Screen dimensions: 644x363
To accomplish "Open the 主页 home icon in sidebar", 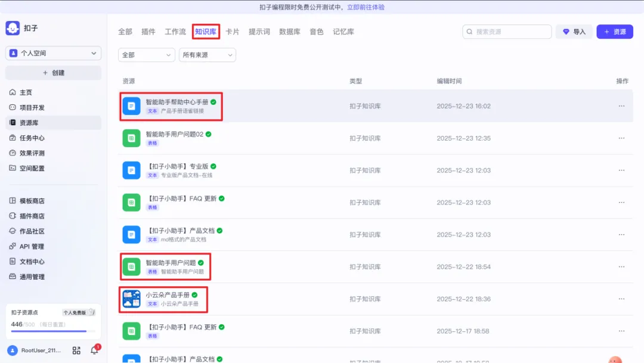I will (x=13, y=92).
